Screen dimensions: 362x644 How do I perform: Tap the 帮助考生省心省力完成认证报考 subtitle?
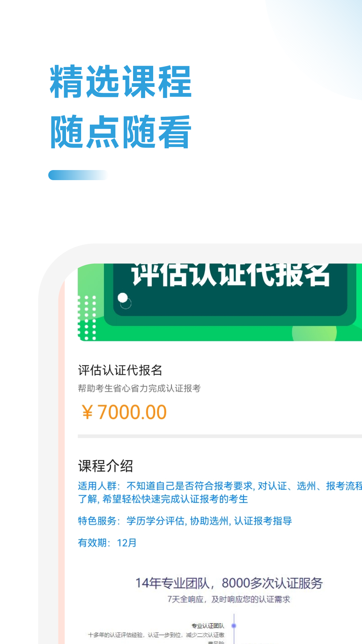coord(139,388)
